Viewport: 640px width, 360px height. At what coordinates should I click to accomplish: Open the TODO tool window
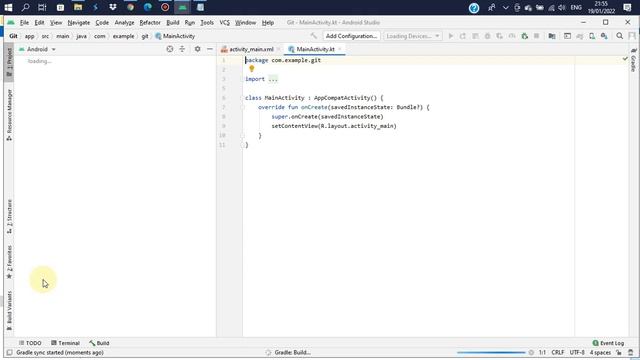(x=30, y=343)
